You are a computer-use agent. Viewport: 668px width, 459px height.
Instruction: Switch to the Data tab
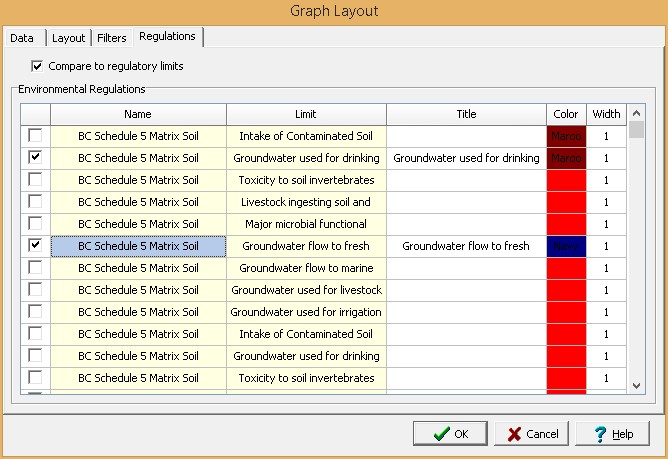[22, 37]
